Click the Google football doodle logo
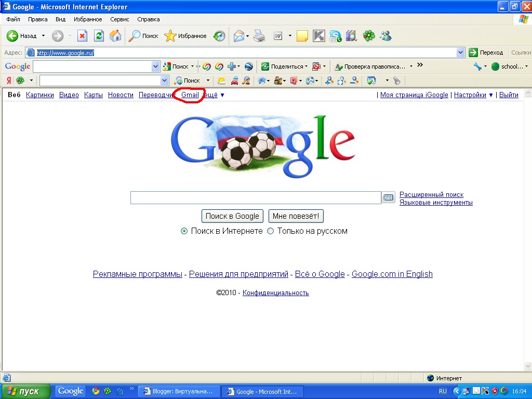Viewport: 532px width, 399px height. (x=262, y=146)
